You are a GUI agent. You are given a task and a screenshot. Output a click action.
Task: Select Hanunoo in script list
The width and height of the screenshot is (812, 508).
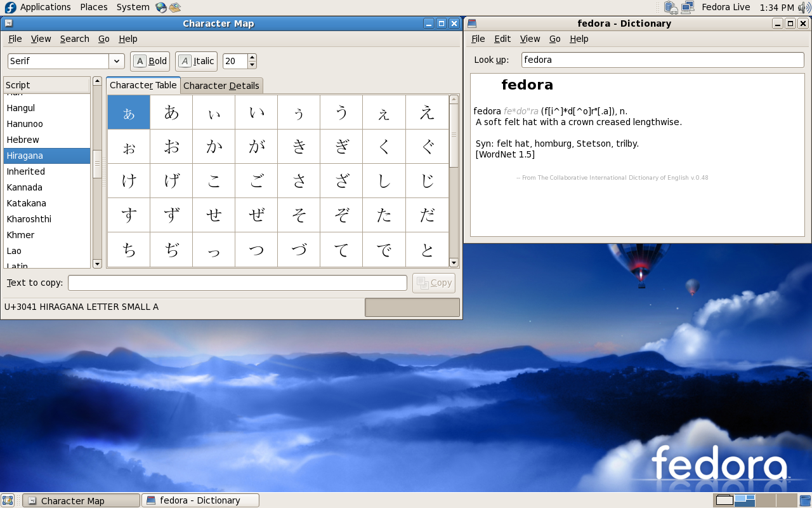click(47, 124)
